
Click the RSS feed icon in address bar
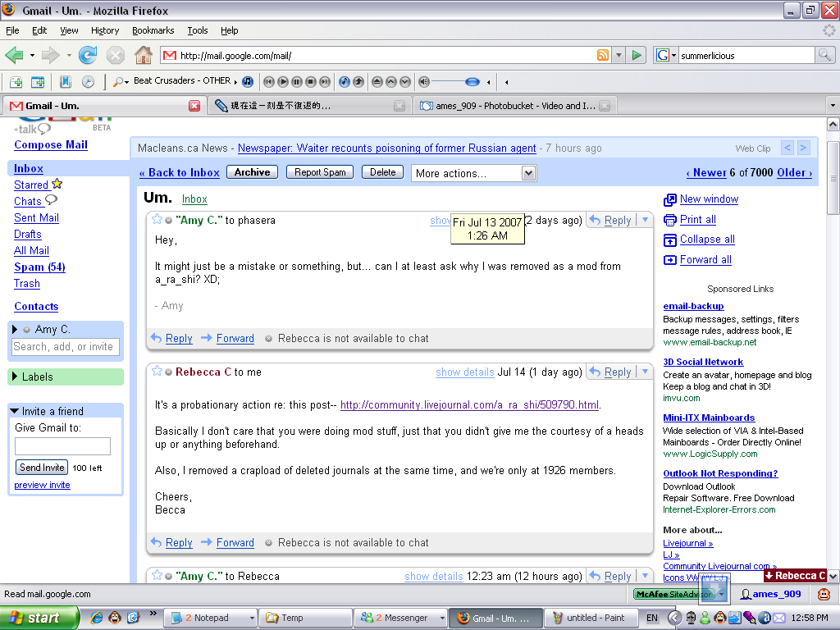pyautogui.click(x=603, y=55)
